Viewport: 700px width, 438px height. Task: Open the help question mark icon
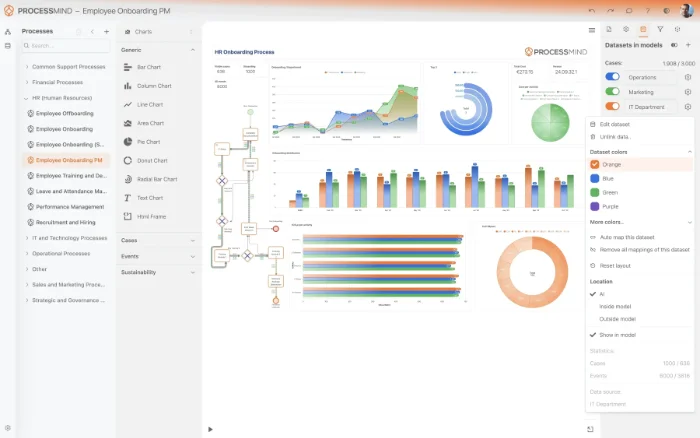(649, 9)
